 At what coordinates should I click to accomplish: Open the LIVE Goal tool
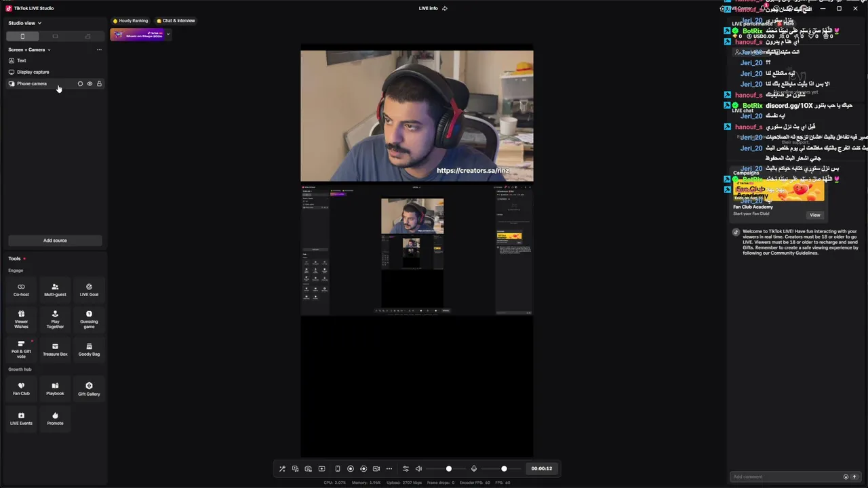(x=89, y=290)
